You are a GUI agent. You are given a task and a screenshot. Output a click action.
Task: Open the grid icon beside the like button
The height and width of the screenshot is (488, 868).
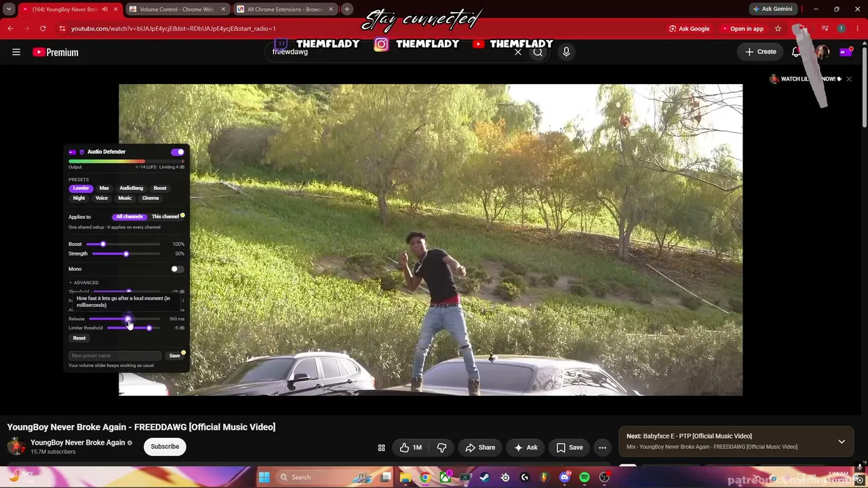click(381, 447)
